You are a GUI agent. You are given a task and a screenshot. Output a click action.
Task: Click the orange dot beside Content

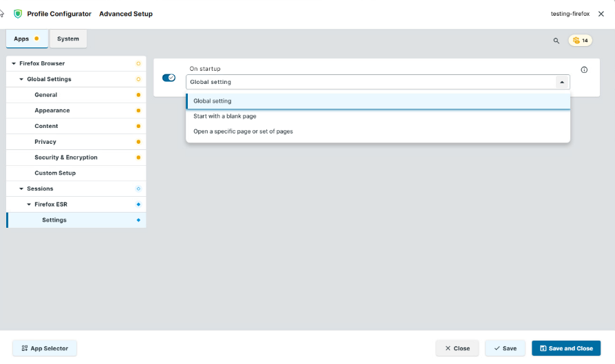pos(138,127)
